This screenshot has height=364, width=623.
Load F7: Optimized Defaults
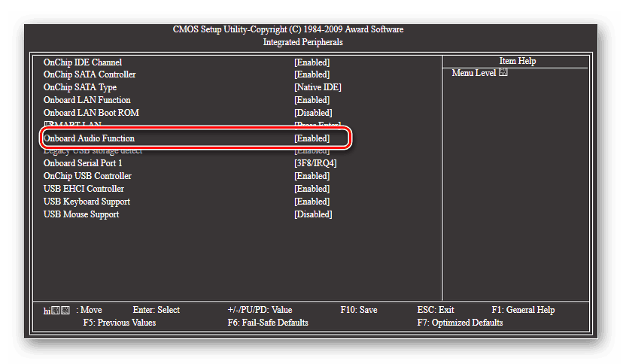click(x=460, y=323)
